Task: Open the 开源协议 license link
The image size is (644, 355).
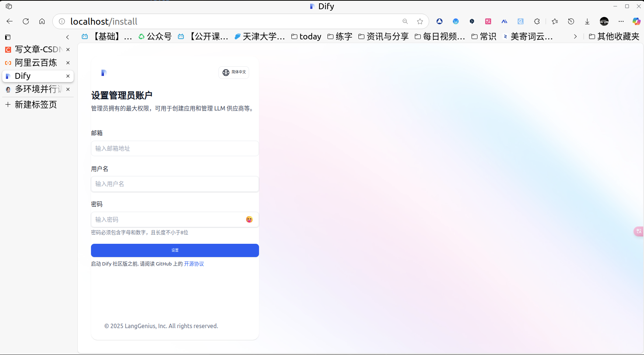Action: click(194, 264)
